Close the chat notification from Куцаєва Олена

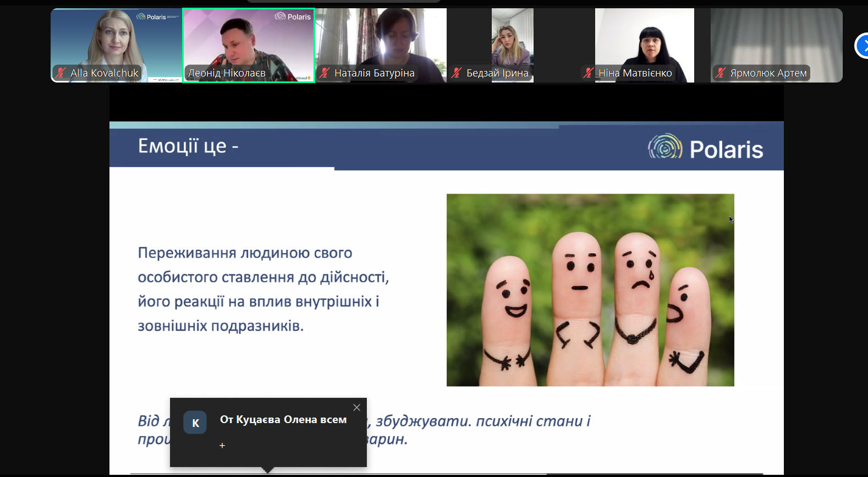(356, 408)
